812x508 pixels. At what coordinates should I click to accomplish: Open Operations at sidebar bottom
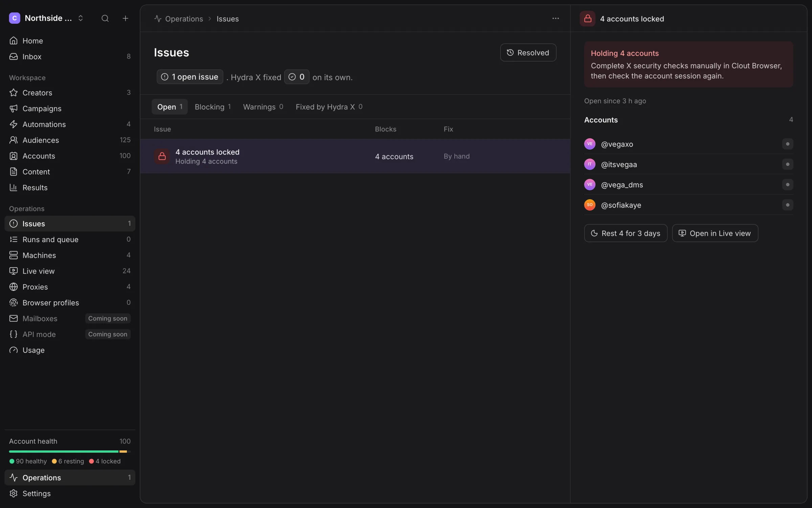(x=70, y=478)
